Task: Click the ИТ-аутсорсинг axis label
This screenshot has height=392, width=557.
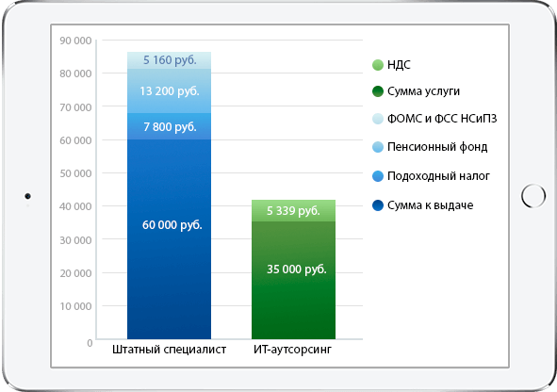Action: (293, 350)
